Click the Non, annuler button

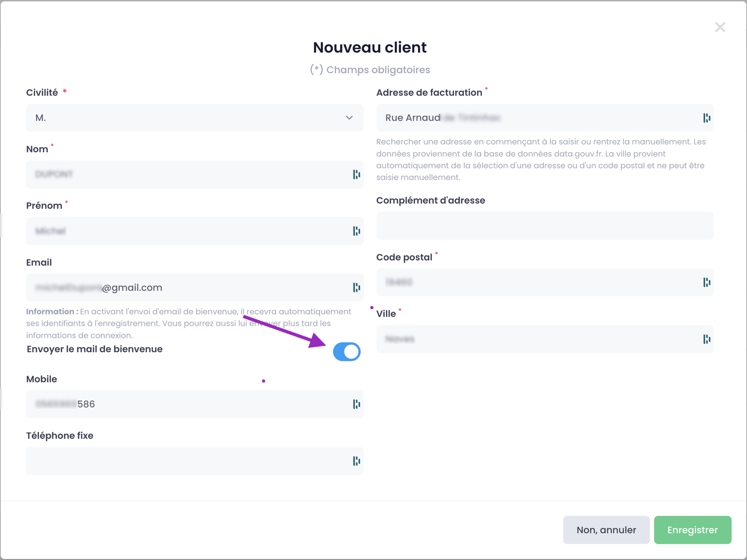coord(606,530)
